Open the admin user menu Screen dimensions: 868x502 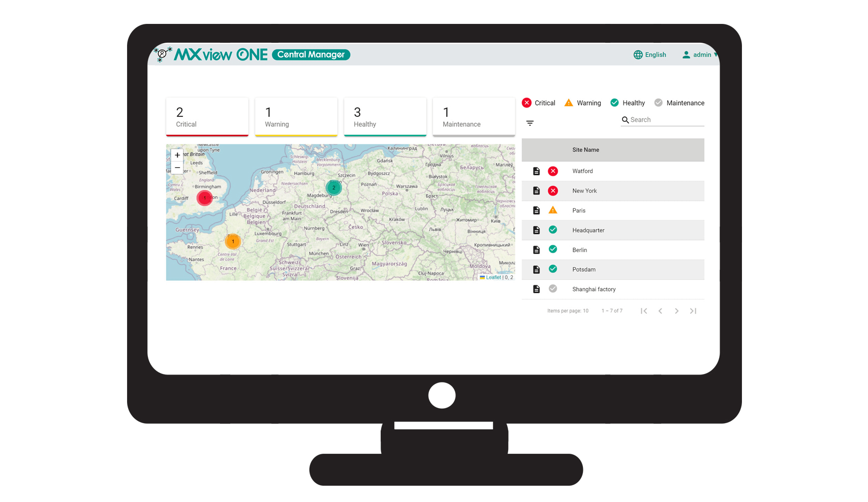click(x=700, y=55)
